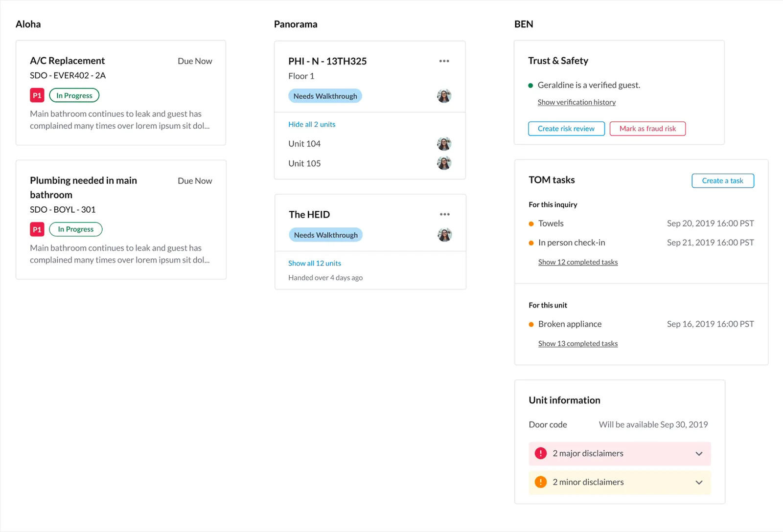783x532 pixels.
Task: Click Mark as fraud risk button
Action: pos(647,129)
